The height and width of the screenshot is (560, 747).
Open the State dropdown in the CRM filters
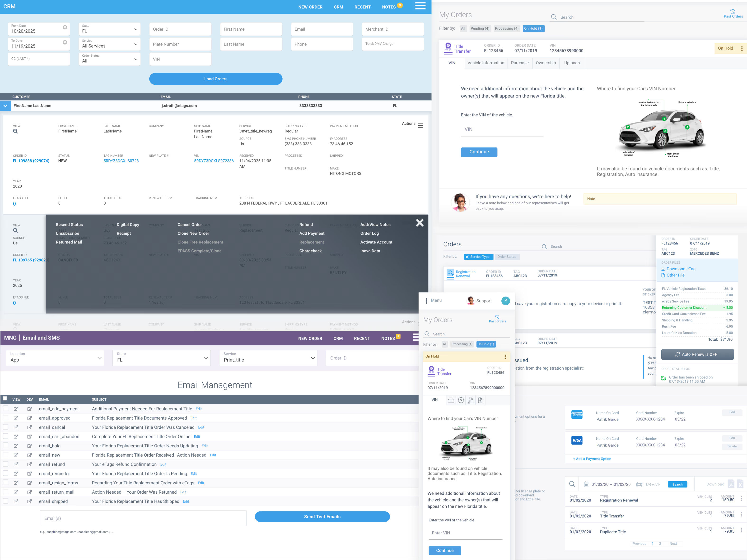click(x=109, y=29)
